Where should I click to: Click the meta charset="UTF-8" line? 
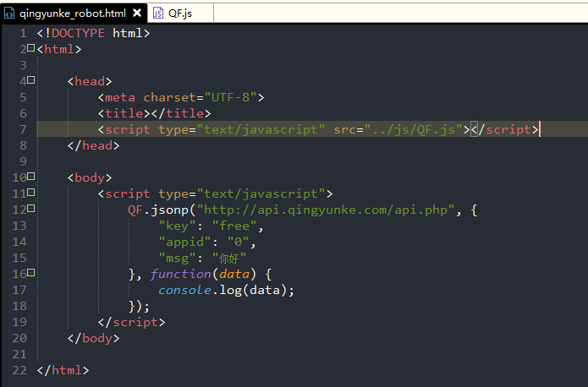(x=181, y=97)
